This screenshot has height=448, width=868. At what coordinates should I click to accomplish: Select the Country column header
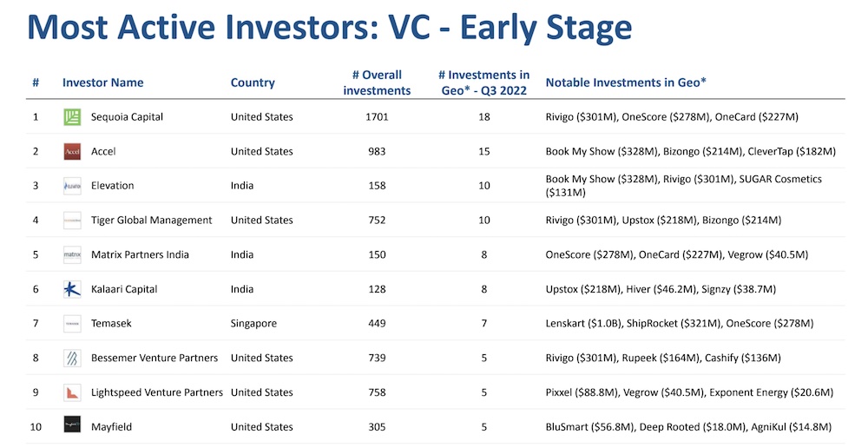point(253,82)
